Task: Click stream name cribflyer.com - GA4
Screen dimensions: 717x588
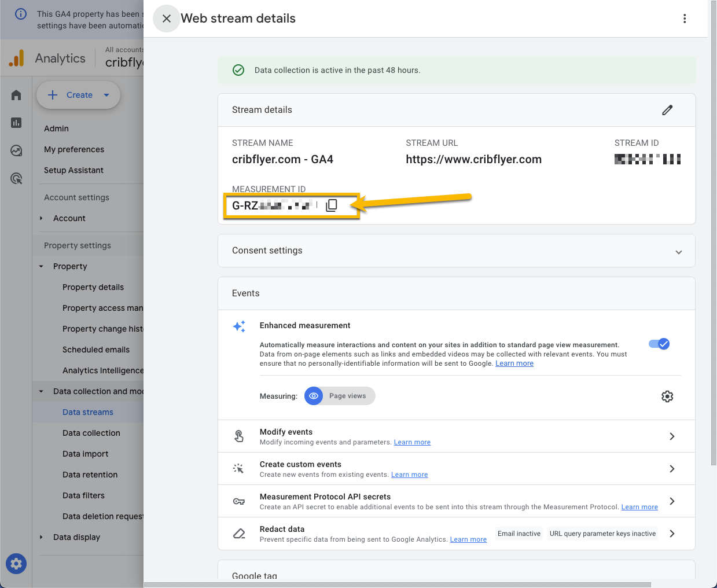Action: coord(282,159)
